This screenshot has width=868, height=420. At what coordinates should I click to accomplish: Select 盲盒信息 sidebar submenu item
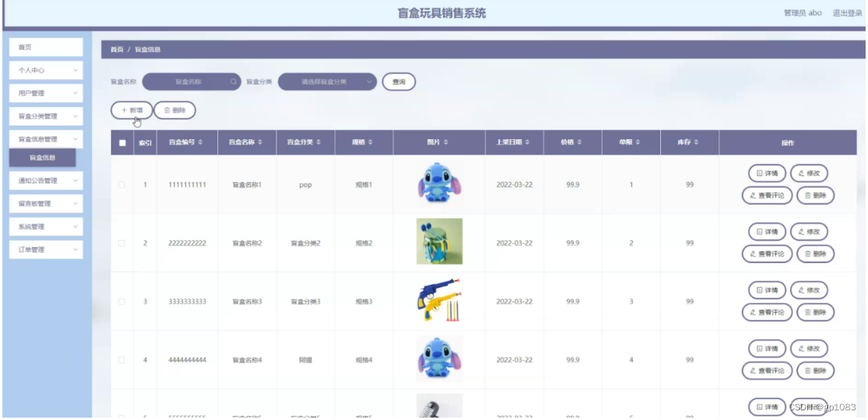pyautogui.click(x=42, y=158)
